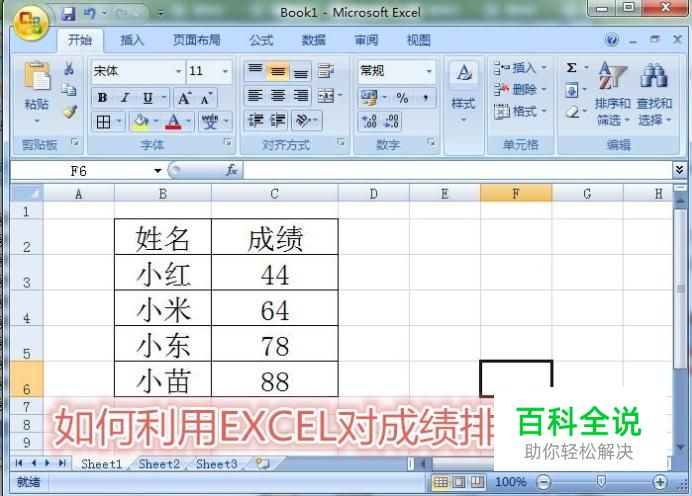Screen dimensions: 692x496
Task: Switch to 数据 tab
Action: 314,41
